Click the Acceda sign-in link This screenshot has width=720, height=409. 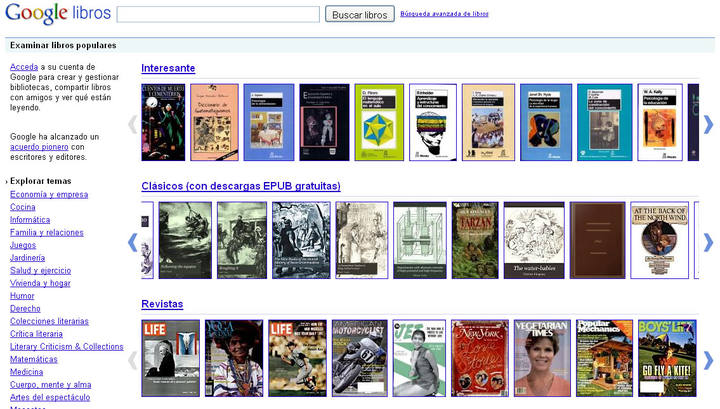pyautogui.click(x=24, y=67)
